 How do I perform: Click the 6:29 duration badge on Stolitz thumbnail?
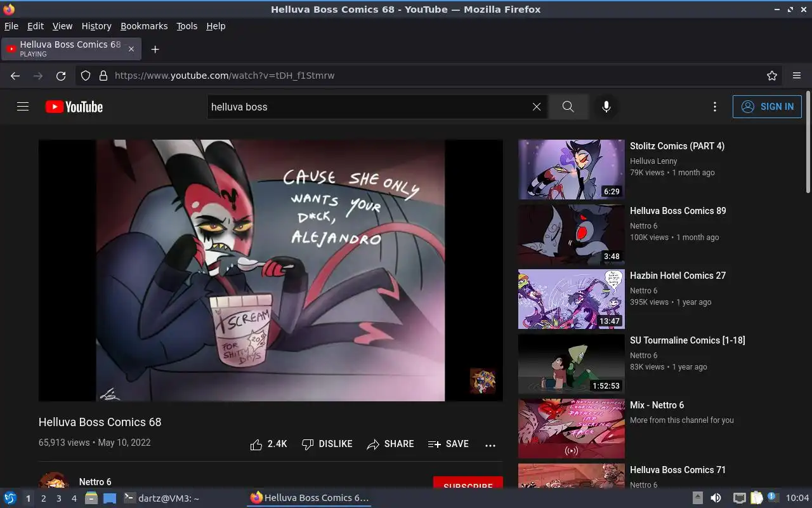[x=612, y=191]
